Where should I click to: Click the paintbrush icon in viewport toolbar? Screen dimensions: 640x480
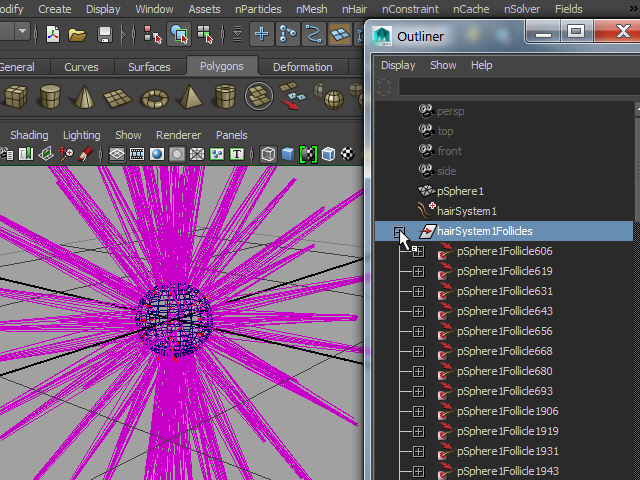85,154
